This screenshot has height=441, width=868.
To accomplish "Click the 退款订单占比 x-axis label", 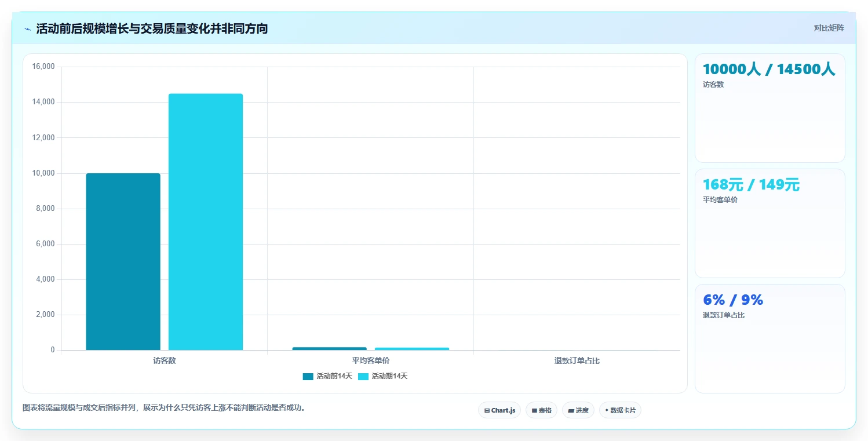I will coord(577,360).
